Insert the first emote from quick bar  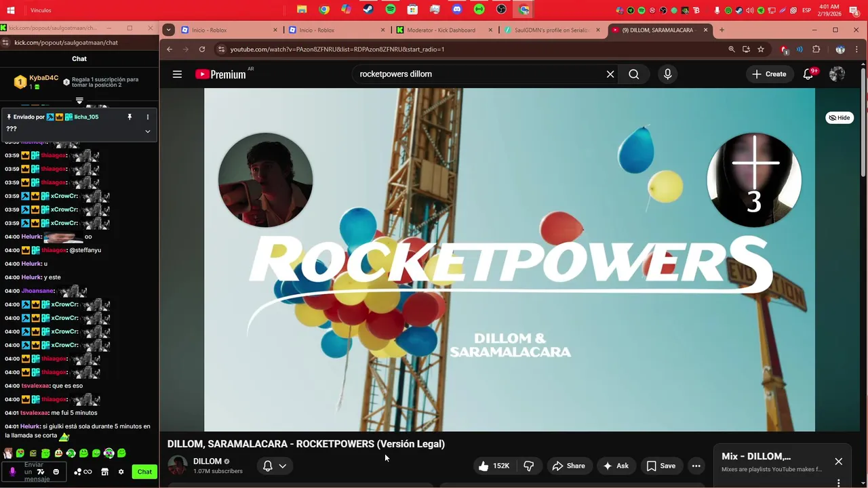[x=8, y=453]
